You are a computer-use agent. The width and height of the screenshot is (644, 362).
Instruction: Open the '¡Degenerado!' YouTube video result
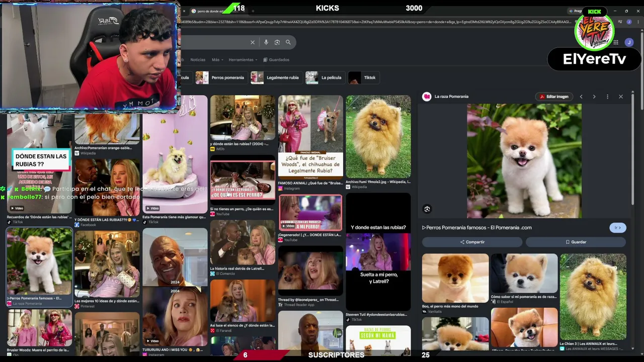click(310, 218)
